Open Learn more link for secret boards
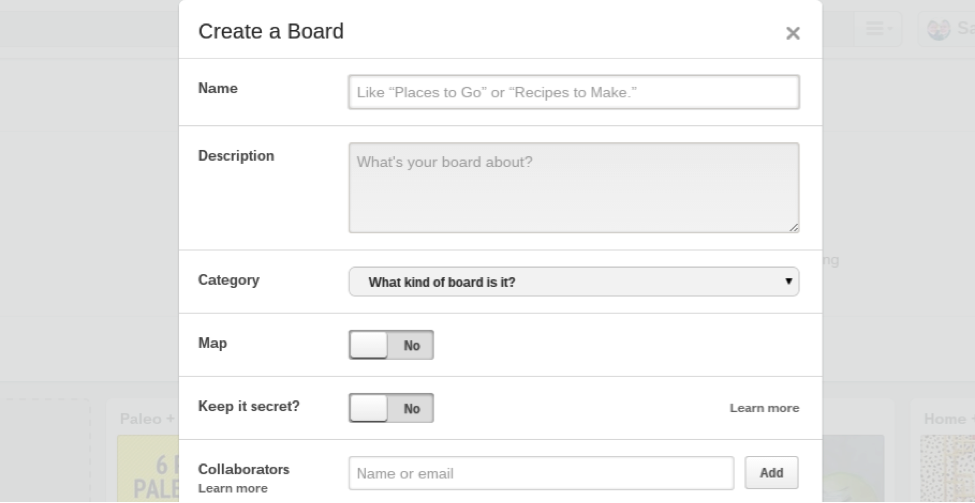975x503 pixels. (764, 408)
